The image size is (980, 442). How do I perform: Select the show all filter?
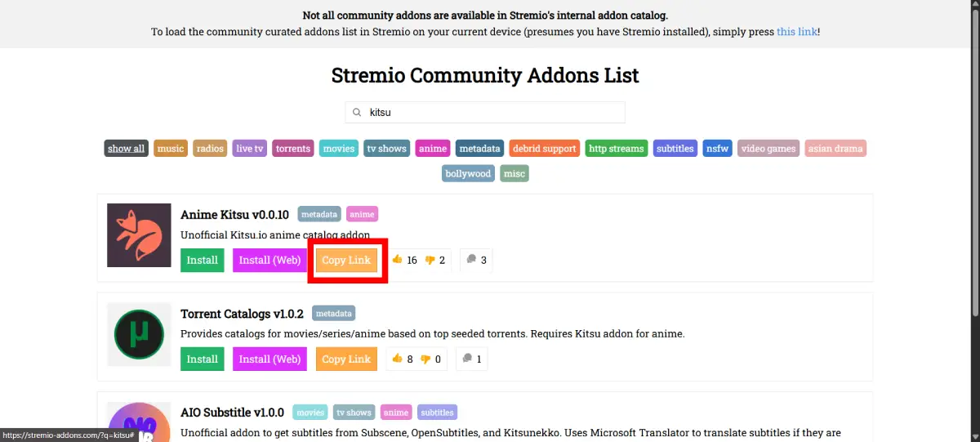pyautogui.click(x=126, y=149)
